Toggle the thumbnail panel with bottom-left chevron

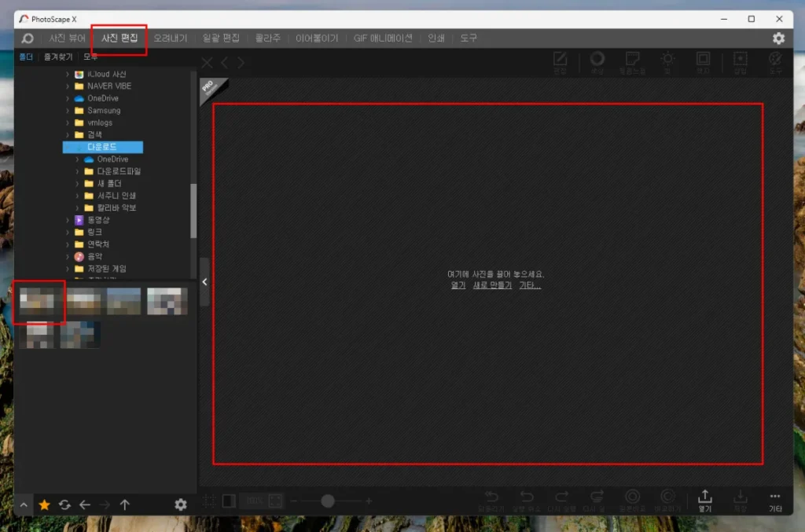click(x=24, y=505)
